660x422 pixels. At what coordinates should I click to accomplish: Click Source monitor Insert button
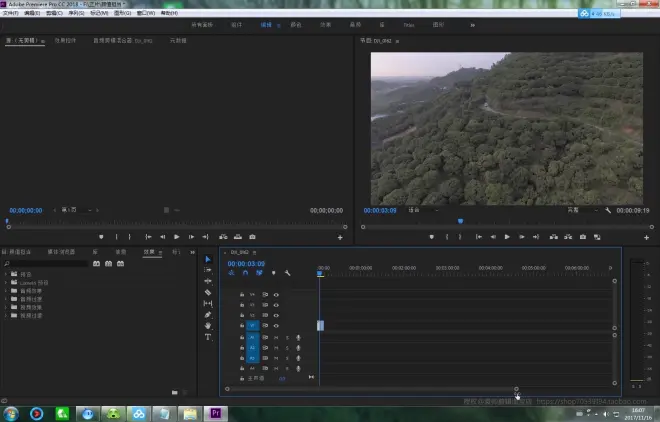pyautogui.click(x=224, y=237)
